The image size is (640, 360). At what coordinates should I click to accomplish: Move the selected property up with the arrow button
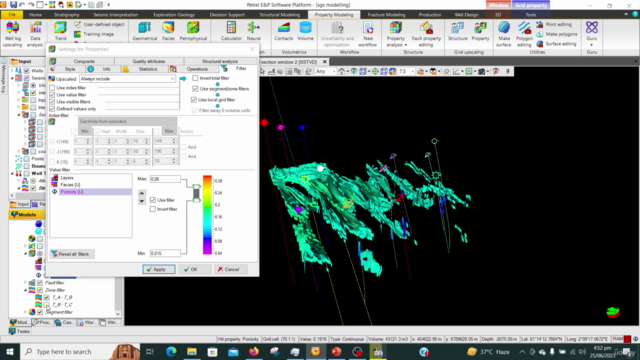[142, 193]
